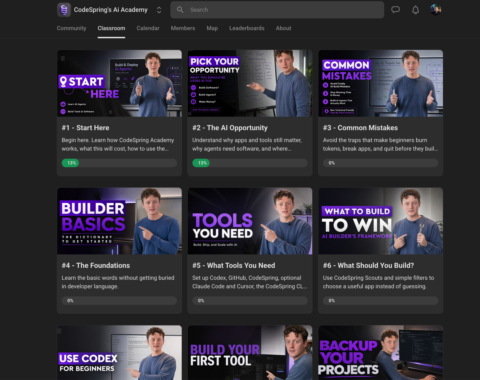Switch to the Map tab
This screenshot has height=380, width=480.
212,28
